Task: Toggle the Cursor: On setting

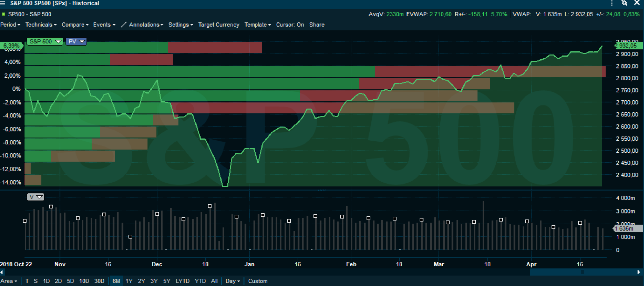Action: coord(290,25)
